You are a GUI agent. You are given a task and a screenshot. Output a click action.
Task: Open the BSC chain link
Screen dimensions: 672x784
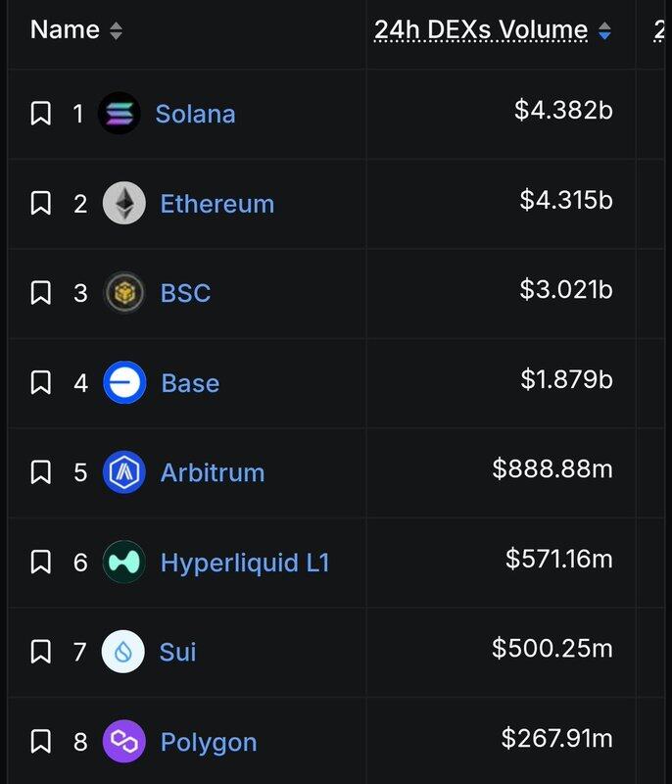pyautogui.click(x=185, y=293)
